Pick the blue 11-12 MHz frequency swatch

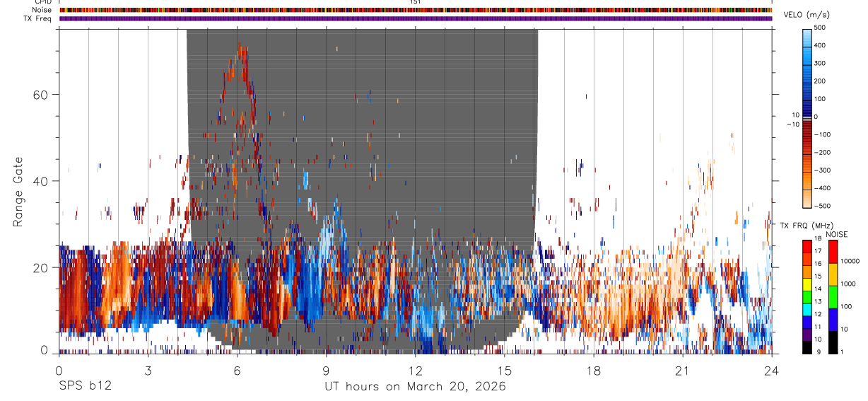click(807, 322)
